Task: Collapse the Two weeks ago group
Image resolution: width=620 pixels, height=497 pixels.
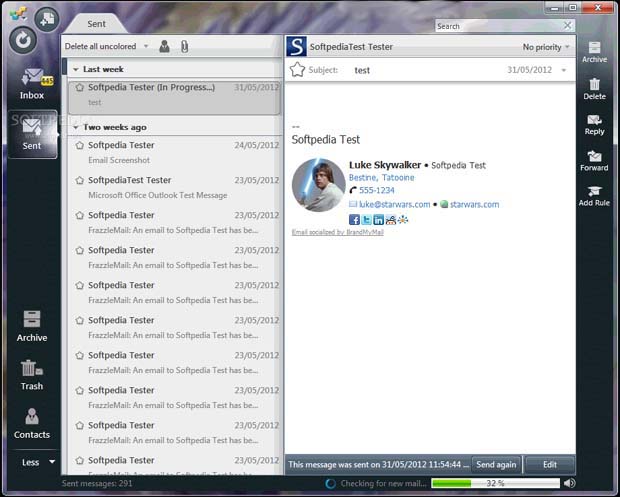Action: 76,128
